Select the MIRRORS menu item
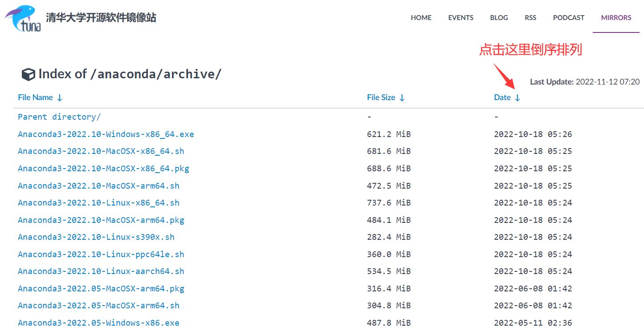The image size is (644, 335). (616, 18)
